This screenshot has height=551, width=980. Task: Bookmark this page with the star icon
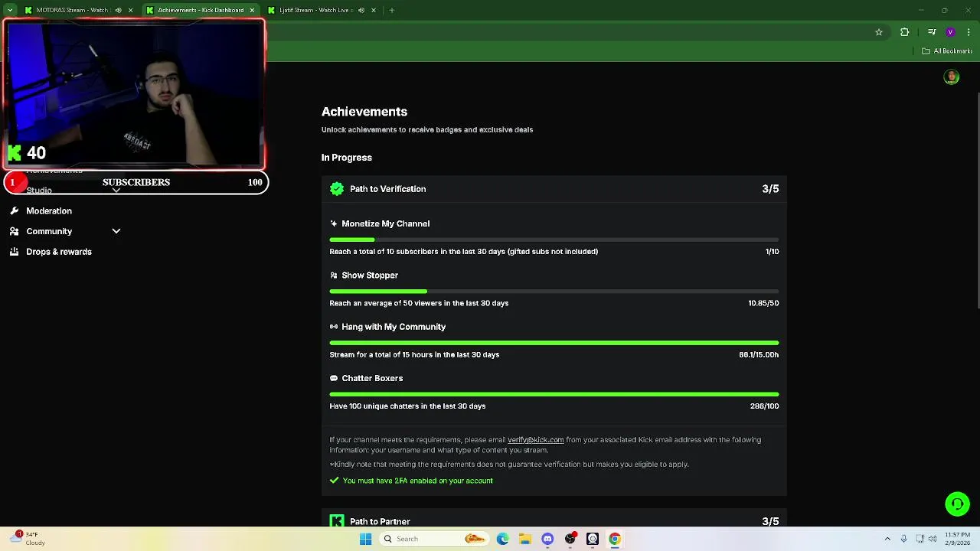[879, 32]
